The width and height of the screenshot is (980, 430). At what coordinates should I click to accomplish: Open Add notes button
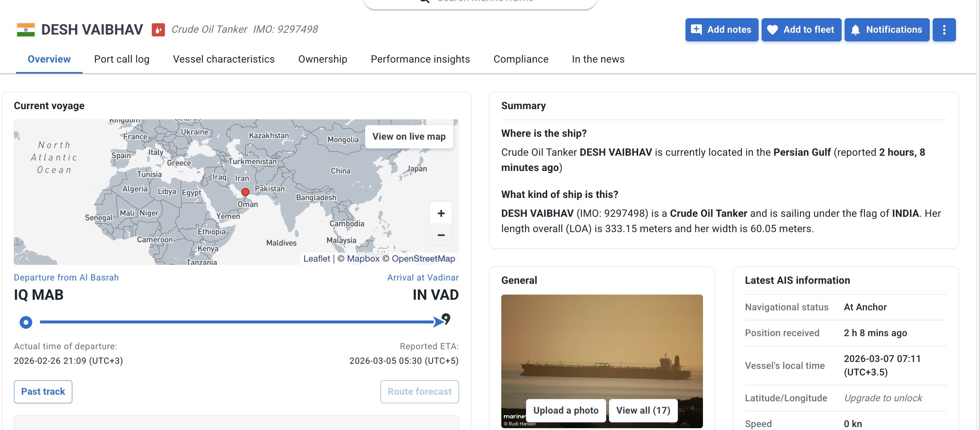click(722, 30)
